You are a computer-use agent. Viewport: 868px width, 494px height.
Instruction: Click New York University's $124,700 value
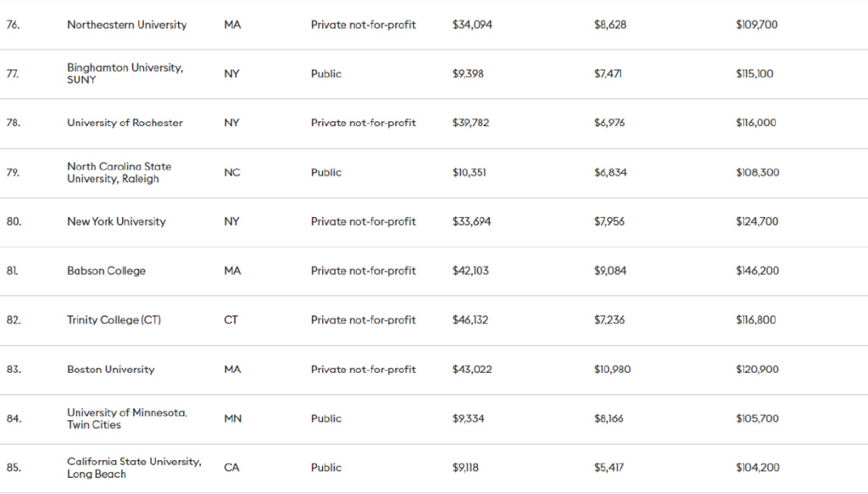[757, 222]
